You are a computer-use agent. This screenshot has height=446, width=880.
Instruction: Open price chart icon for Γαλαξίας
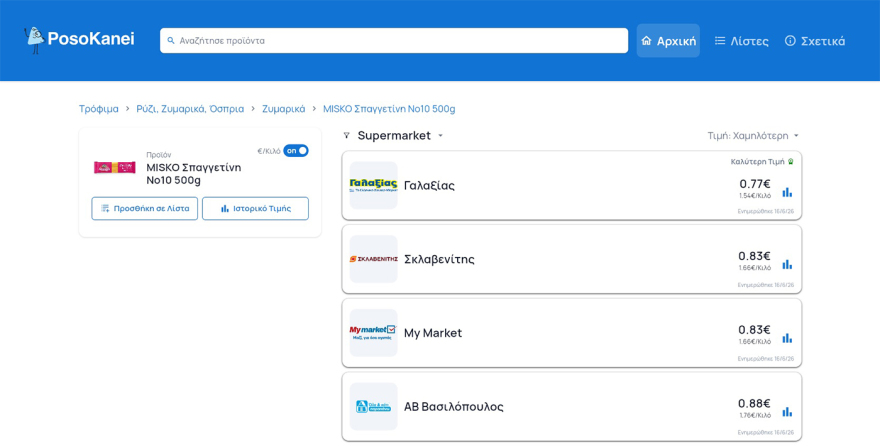pyautogui.click(x=787, y=192)
